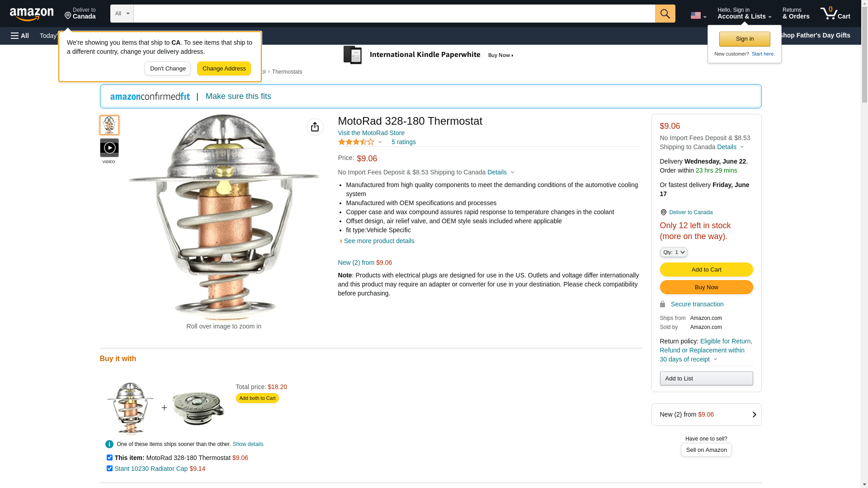Open Returns & Orders menu item
This screenshot has height=488, width=868.
[796, 14]
